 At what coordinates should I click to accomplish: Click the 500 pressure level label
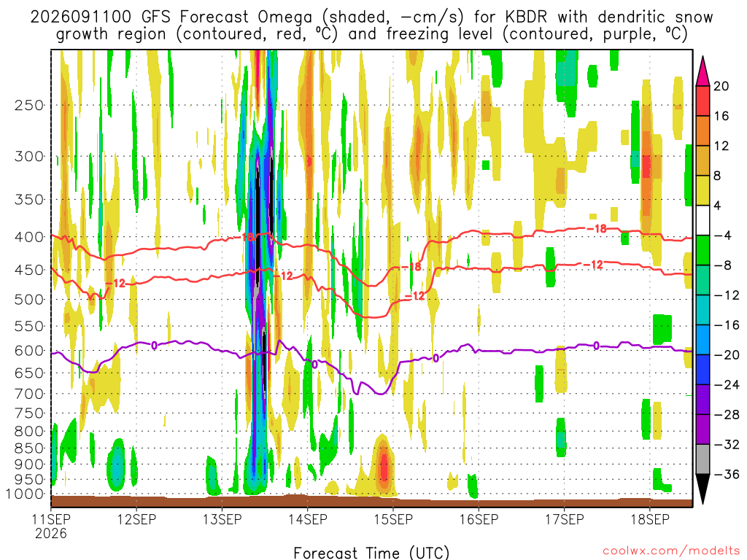[x=29, y=300]
